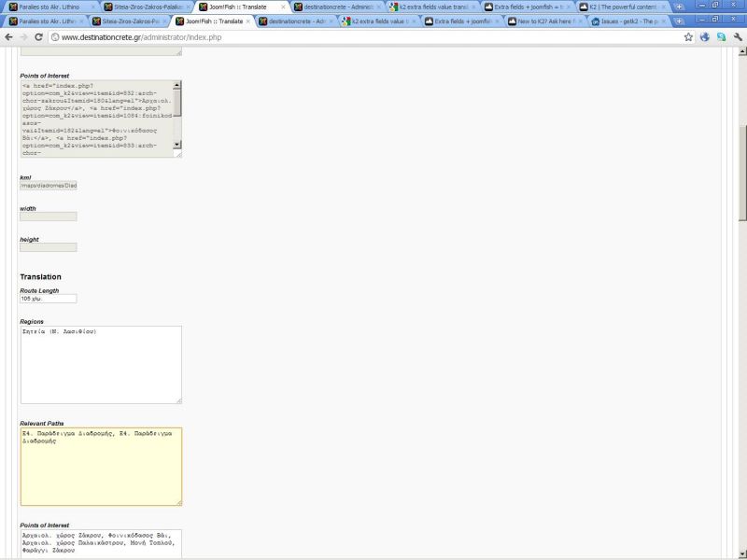Screen dimensions: 747x560
Task: Switch to front window's 'Siteia-Ziros-Zakros' tab
Action: pyautogui.click(x=129, y=21)
